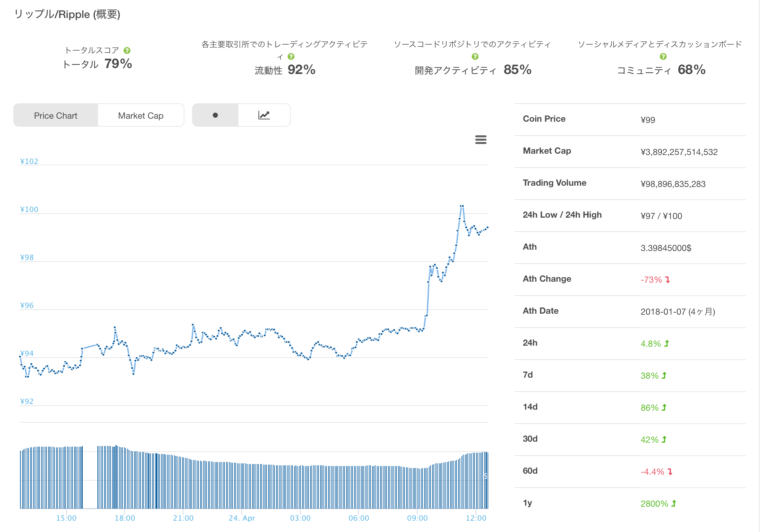Screen dimensions: 761x532
Task: Click the 03:00 time axis label
Action: 300,518
